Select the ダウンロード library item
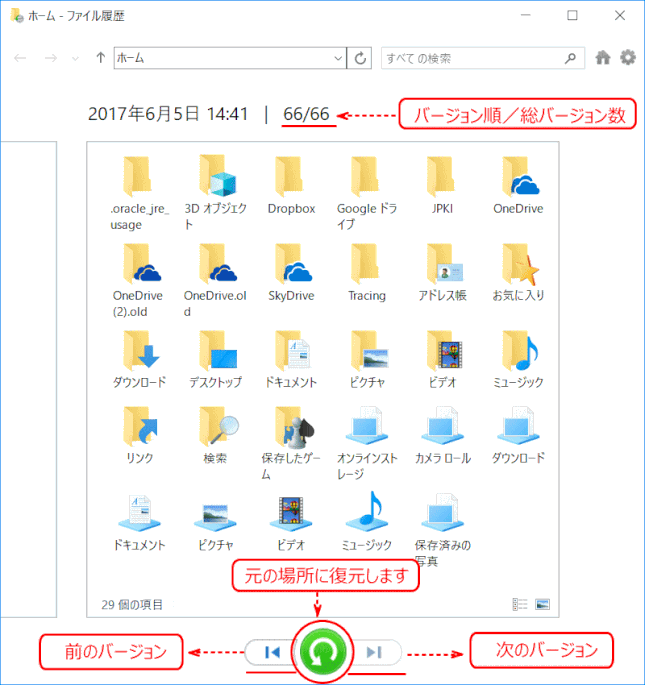The image size is (645, 685). coord(518,435)
